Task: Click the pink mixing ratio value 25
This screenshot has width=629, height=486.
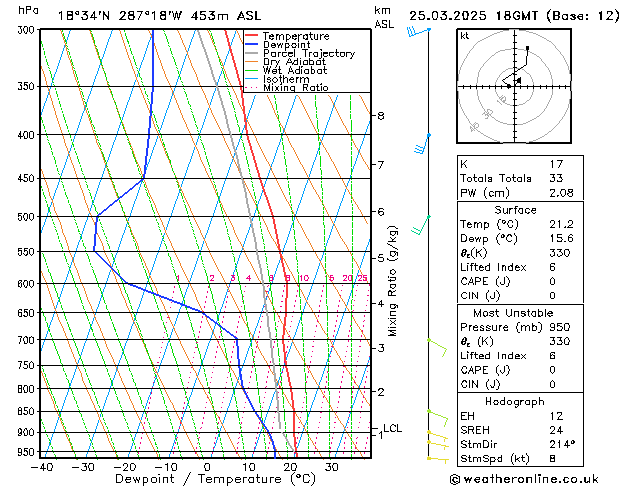Action: pyautogui.click(x=362, y=278)
